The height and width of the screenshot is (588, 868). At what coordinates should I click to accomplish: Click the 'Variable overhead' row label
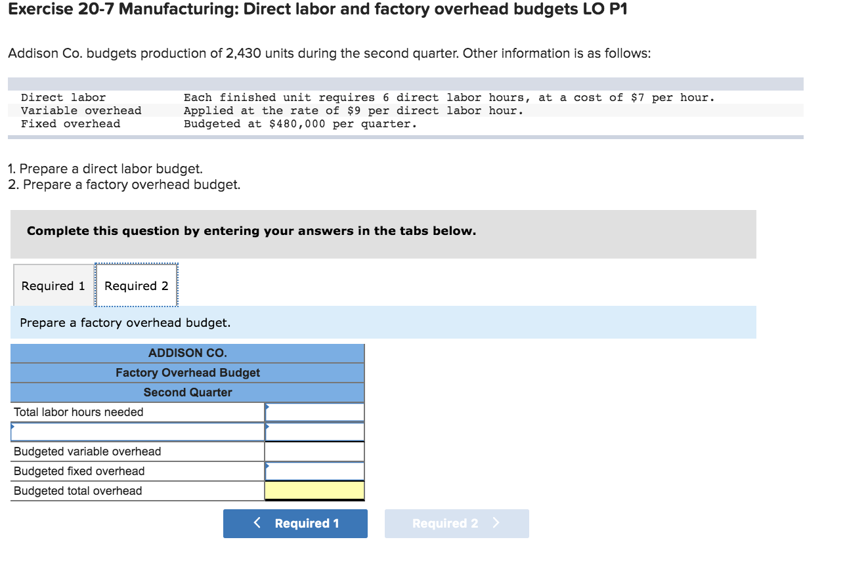pyautogui.click(x=81, y=111)
